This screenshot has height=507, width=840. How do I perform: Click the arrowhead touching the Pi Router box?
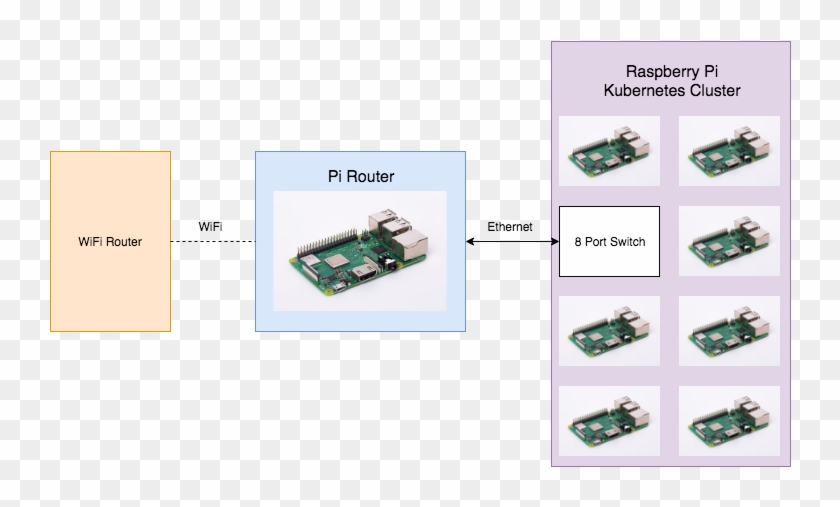470,241
